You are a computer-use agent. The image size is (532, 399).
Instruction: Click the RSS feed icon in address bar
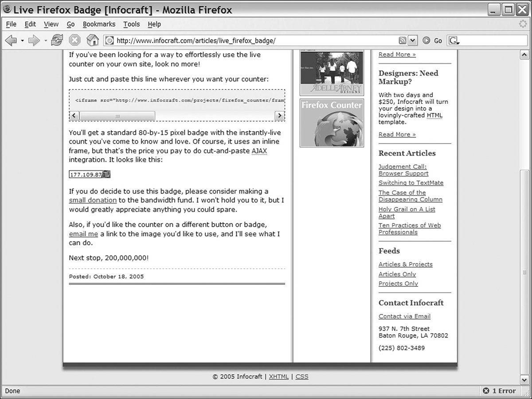point(403,41)
